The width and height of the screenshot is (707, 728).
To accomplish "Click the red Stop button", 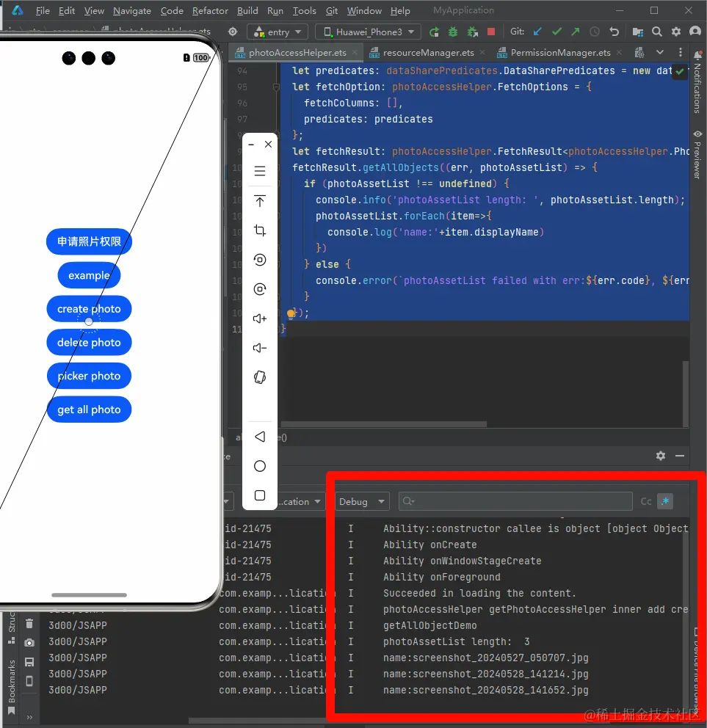I will pos(491,32).
